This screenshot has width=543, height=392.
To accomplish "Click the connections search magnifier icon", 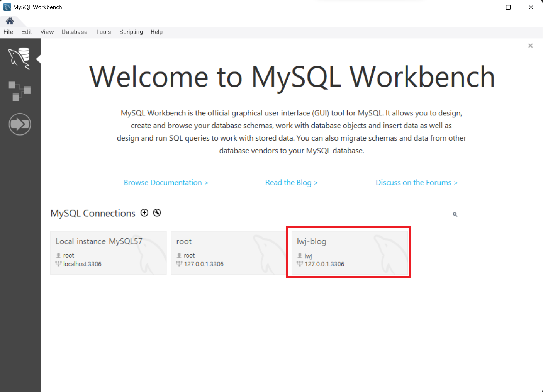I will (455, 214).
